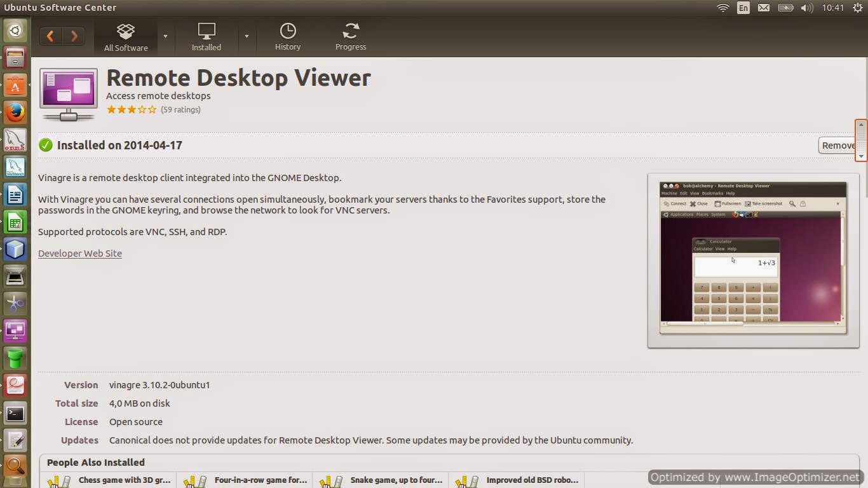Screen dimensions: 868x488
Task: Open the Ubuntu Dash home launcher
Action: pos(15,30)
